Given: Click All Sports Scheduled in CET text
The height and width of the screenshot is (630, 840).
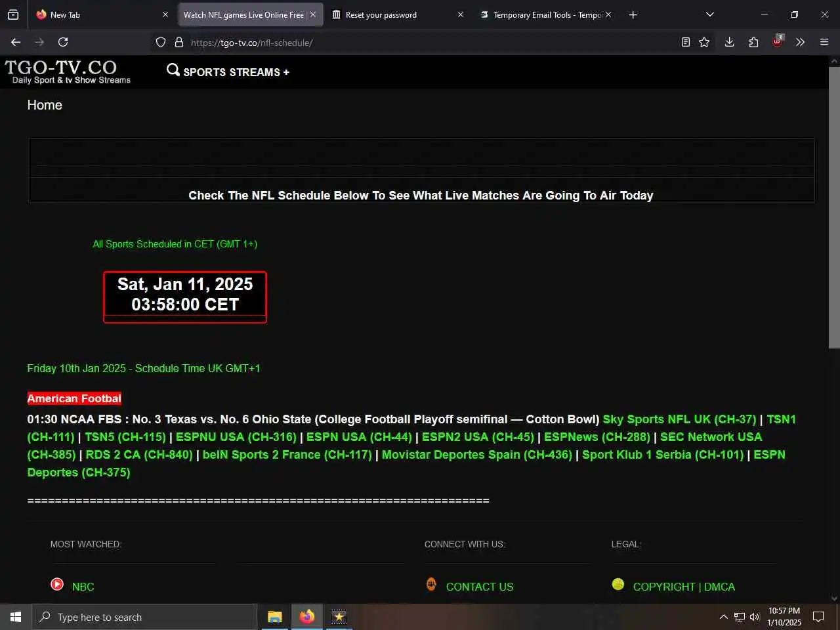Looking at the screenshot, I should pyautogui.click(x=175, y=244).
